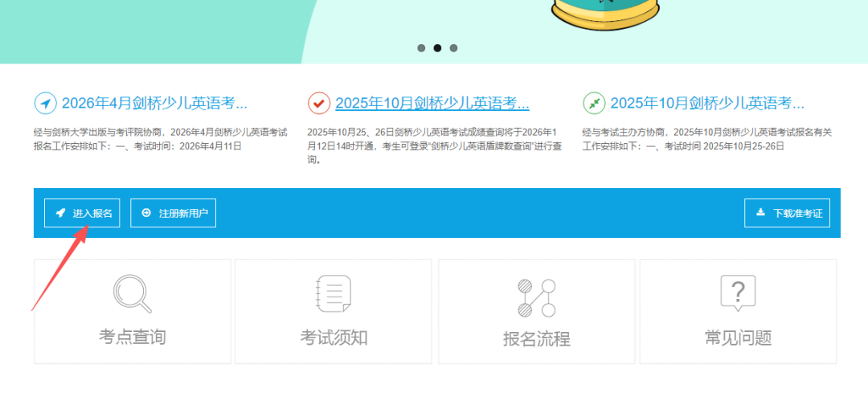Click the summary mentioning 考试时间 2025年10月25-26日
This screenshot has height=393, width=868.
(x=707, y=140)
